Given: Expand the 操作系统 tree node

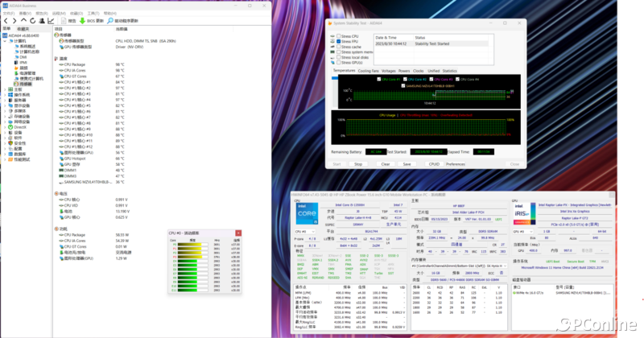Looking at the screenshot, I should click(5, 95).
